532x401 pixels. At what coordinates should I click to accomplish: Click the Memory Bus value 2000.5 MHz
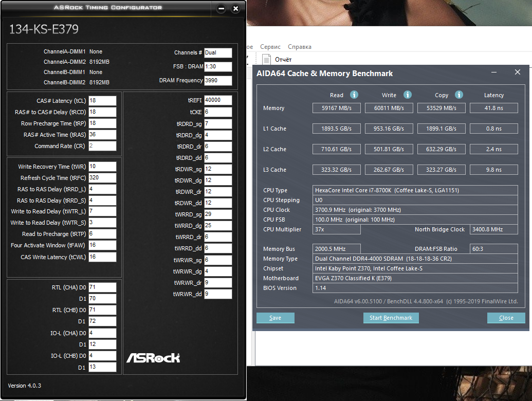336,249
